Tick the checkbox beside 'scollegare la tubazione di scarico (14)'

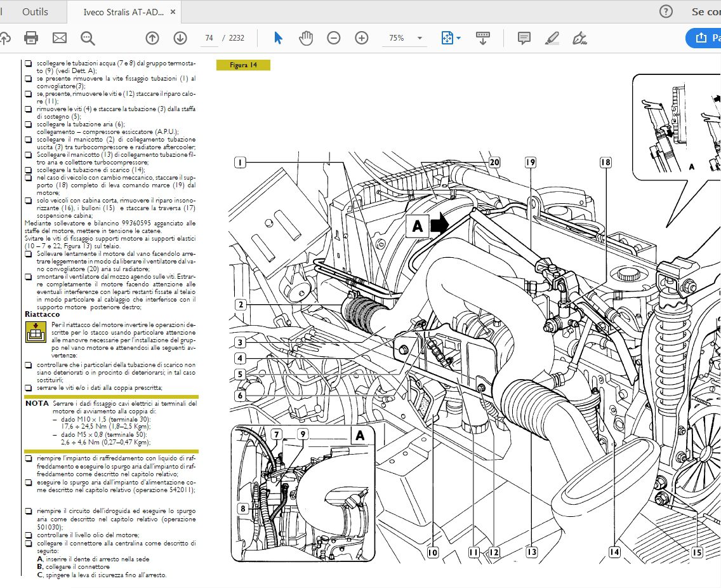[29, 170]
